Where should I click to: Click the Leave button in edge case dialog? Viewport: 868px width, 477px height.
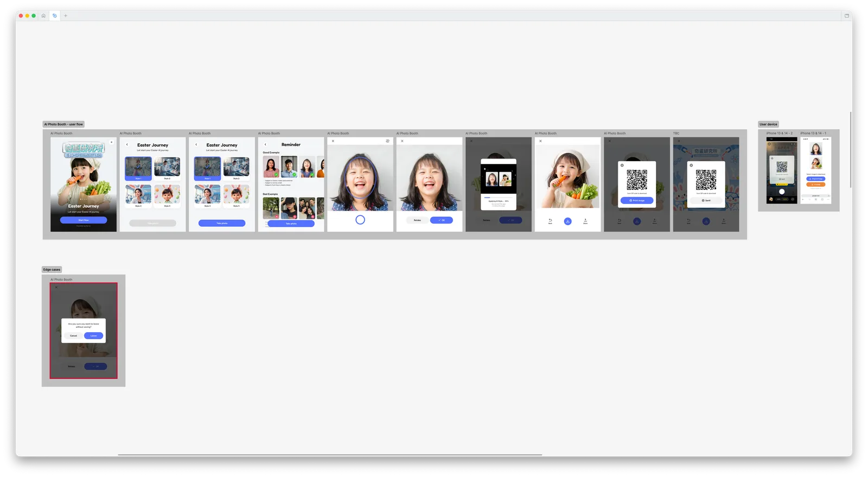coord(93,335)
